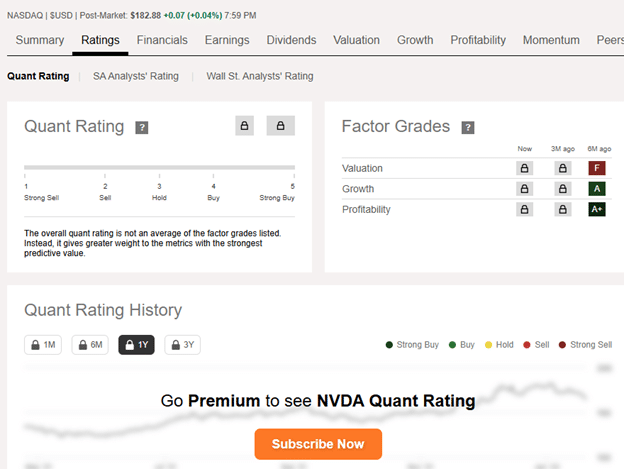Click the '3M ago' column header
624x469 pixels.
(x=563, y=149)
